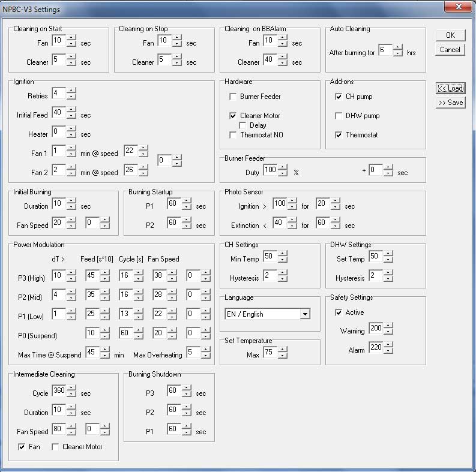Check the Cleaner Motor Delay option
476x472 pixels.
click(x=243, y=125)
